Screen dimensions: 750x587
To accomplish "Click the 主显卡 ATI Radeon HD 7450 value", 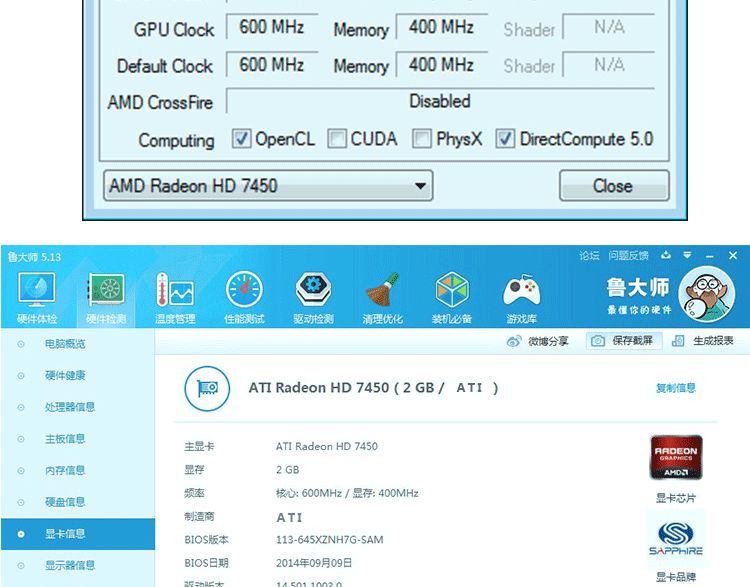I will [x=327, y=446].
